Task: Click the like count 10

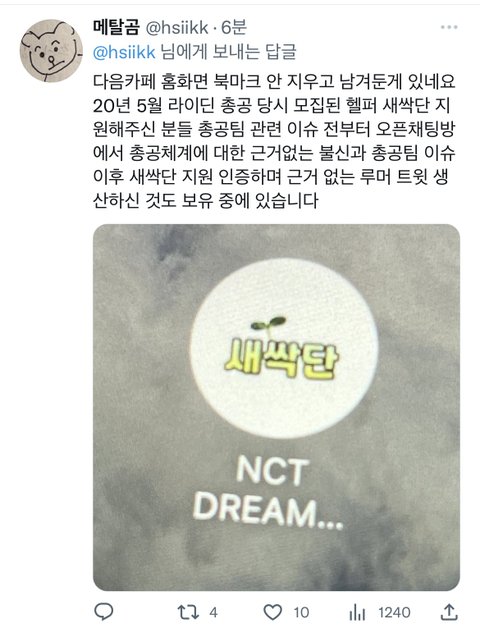Action: pos(301,612)
